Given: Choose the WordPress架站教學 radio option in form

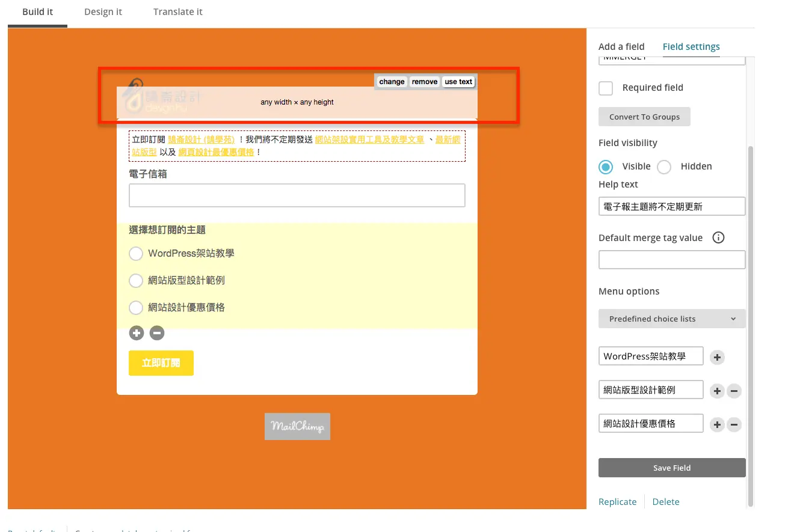Looking at the screenshot, I should (136, 254).
